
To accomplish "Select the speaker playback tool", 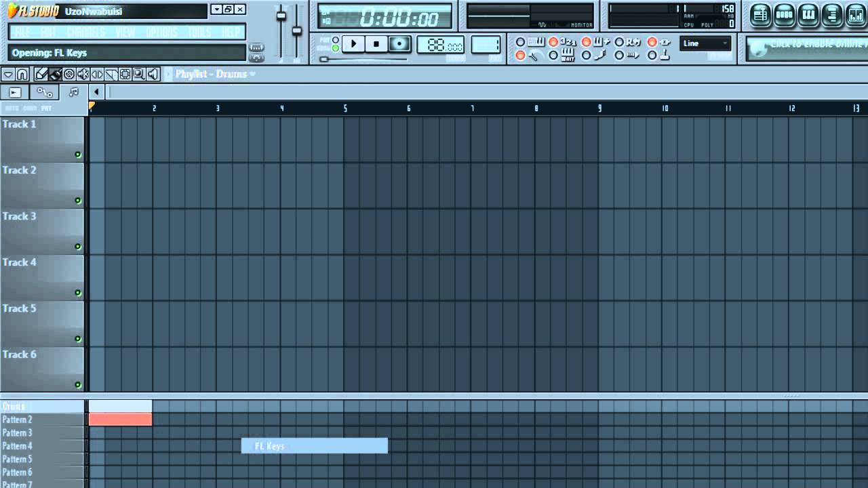I will pyautogui.click(x=153, y=74).
